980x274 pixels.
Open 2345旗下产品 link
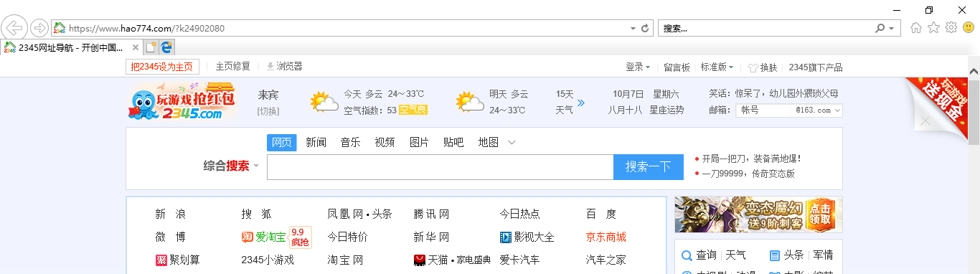816,67
